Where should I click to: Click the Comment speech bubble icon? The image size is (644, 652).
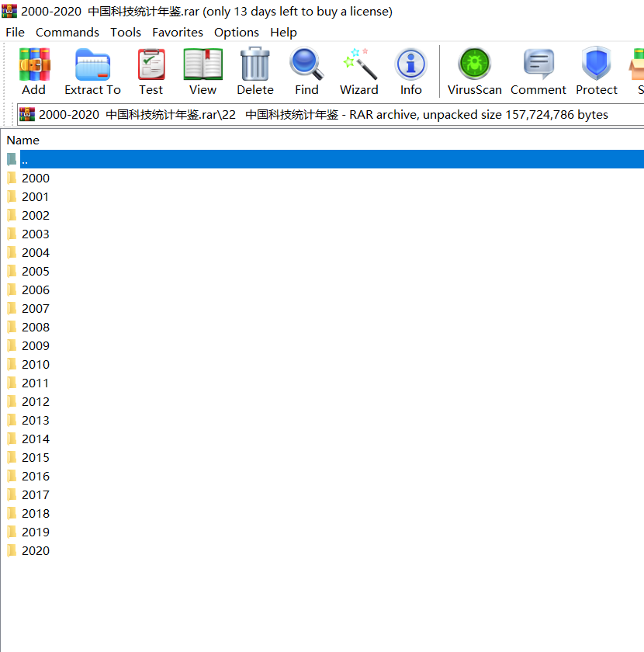point(538,64)
